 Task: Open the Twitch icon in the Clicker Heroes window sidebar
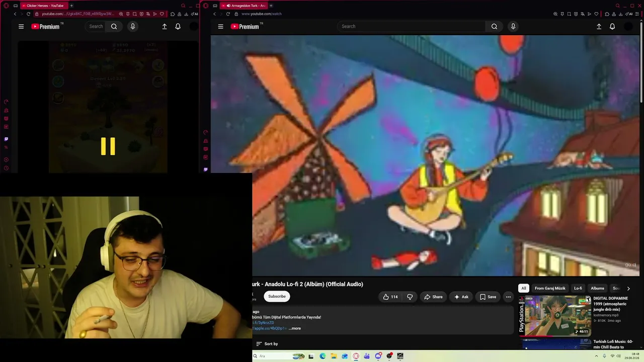pos(6,139)
